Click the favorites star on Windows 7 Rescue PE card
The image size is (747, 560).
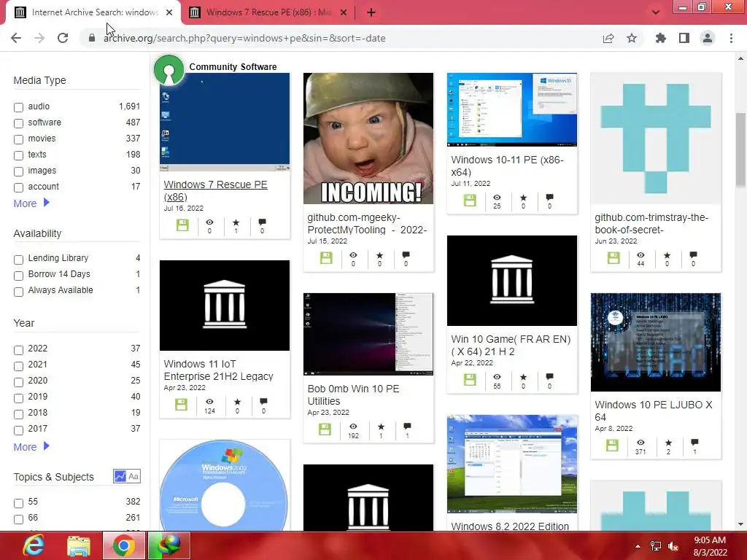point(236,222)
